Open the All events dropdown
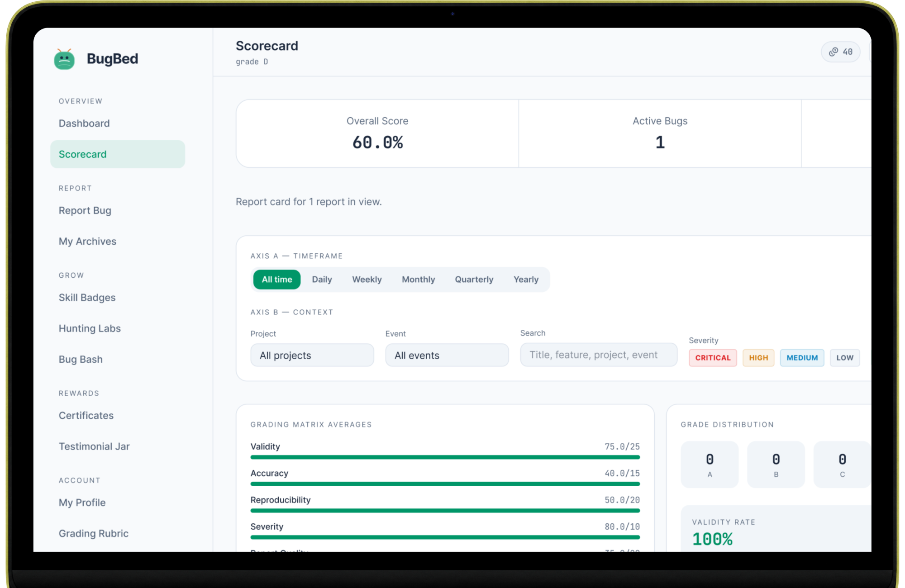This screenshot has width=905, height=588. pos(447,356)
